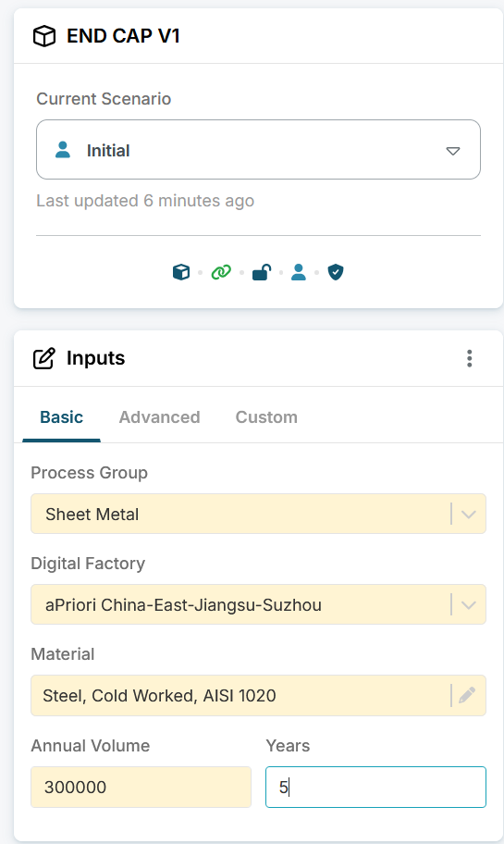Click the Material edit pencil icon
This screenshot has width=504, height=844.
[467, 695]
